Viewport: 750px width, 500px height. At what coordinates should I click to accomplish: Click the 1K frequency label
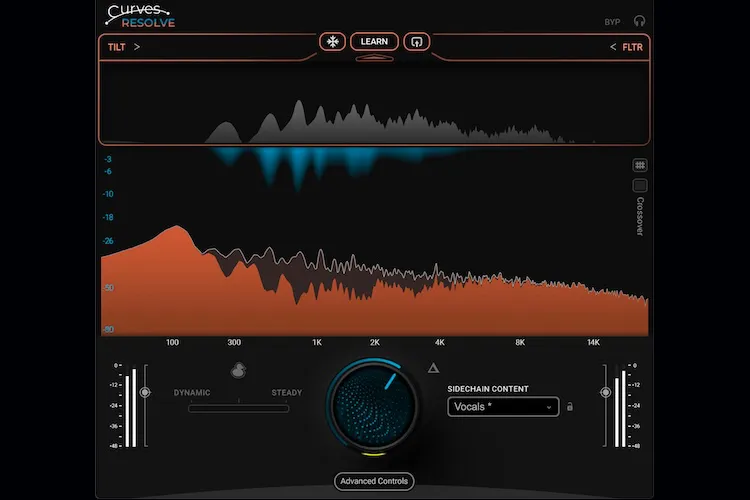[317, 343]
